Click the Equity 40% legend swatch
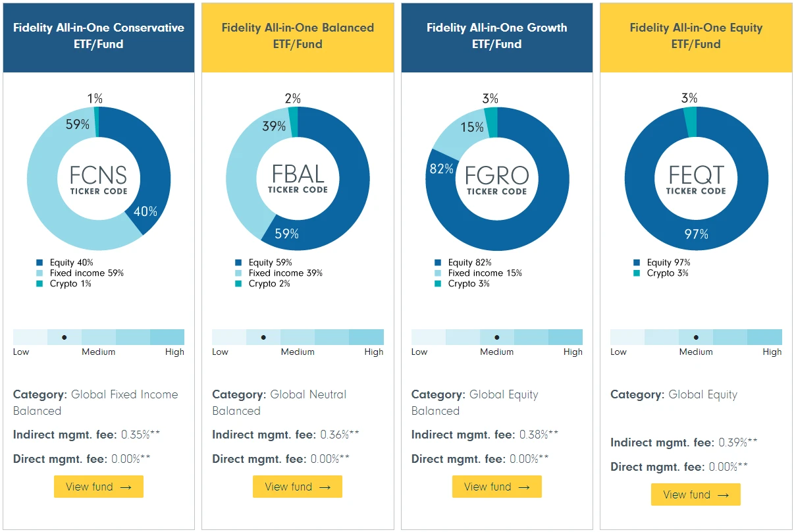 41,263
